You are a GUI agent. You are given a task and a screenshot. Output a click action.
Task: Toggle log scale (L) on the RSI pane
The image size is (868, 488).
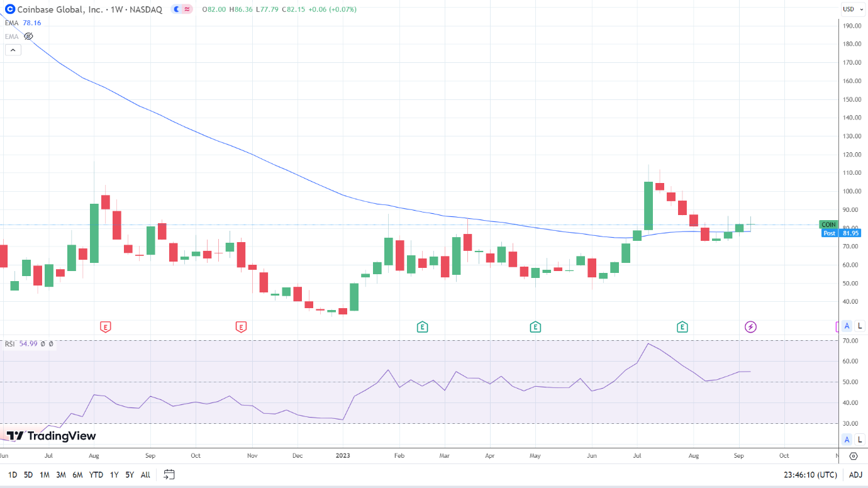(859, 440)
